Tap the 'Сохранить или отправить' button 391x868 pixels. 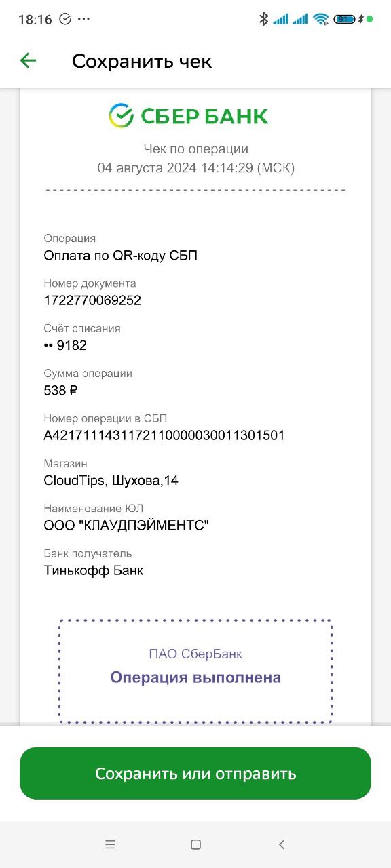pos(195,774)
